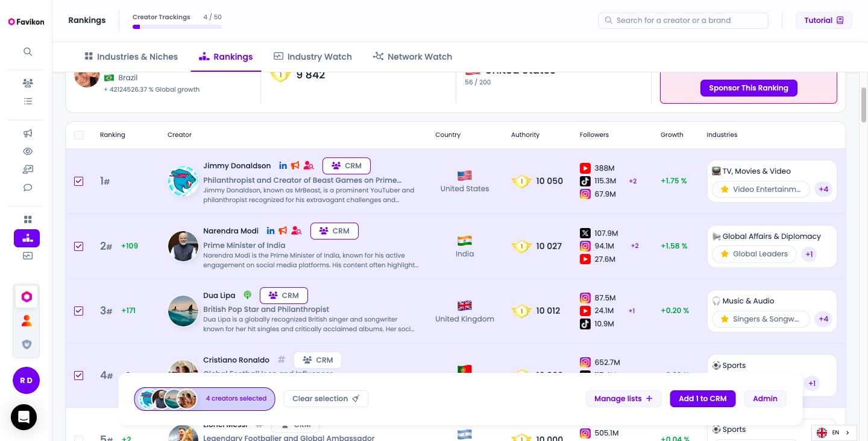868x441 pixels.
Task: Open the Tutorial button
Action: click(824, 21)
